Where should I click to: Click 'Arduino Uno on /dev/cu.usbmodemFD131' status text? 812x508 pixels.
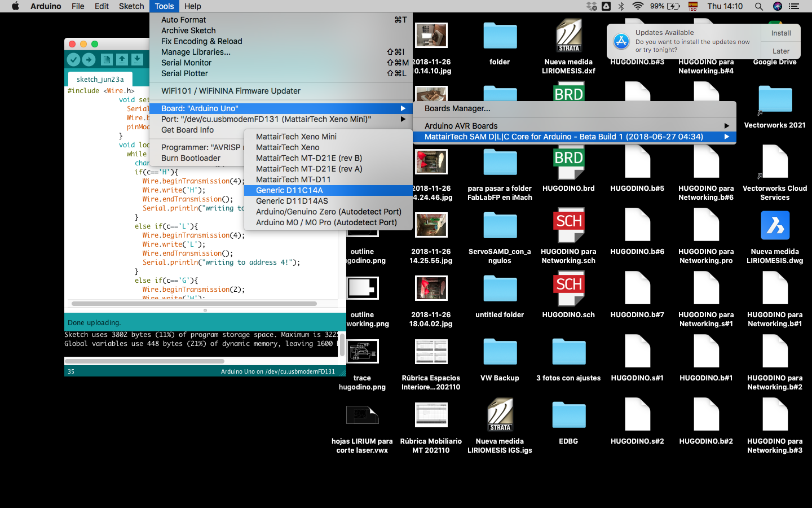click(278, 371)
